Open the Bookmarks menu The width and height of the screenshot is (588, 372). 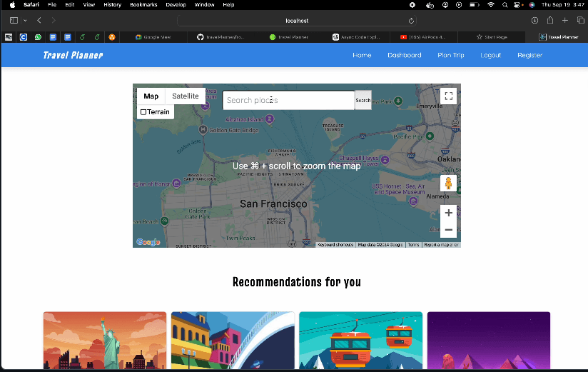click(143, 4)
